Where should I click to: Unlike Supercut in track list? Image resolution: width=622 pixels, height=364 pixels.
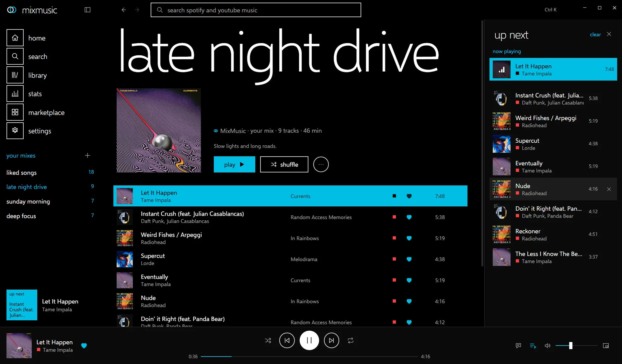(409, 259)
